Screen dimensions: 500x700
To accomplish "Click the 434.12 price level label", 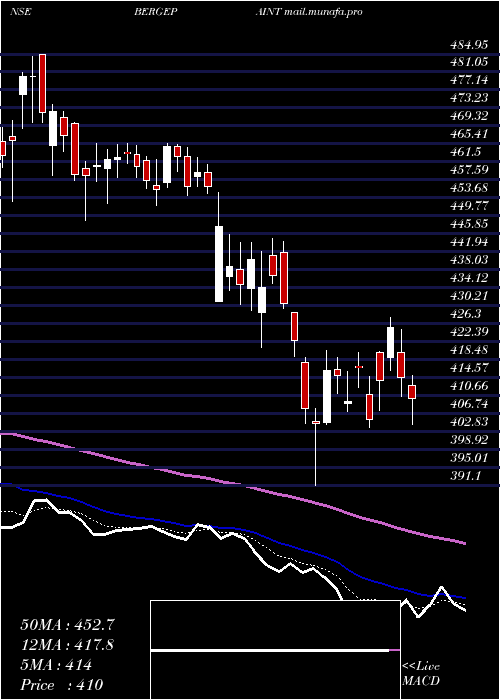I will point(468,278).
